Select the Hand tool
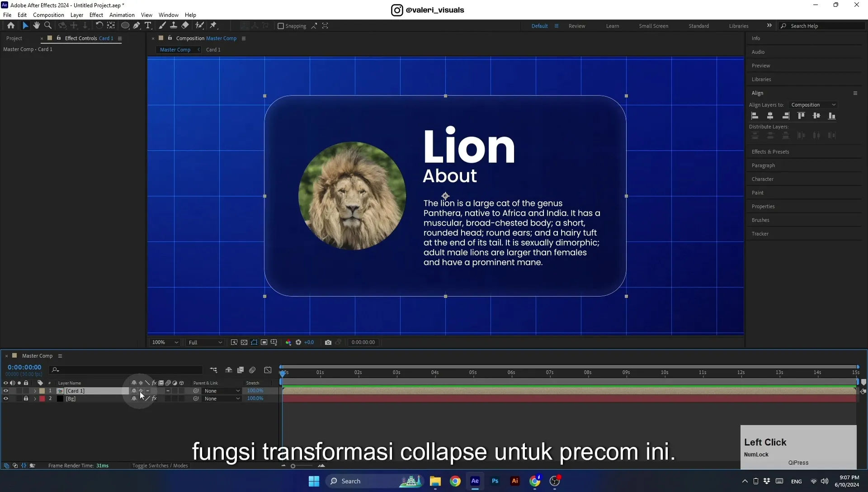Image resolution: width=868 pixels, height=492 pixels. [37, 26]
